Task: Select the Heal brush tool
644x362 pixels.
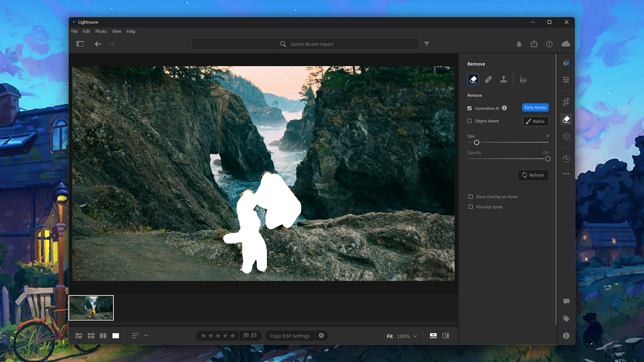Action: (488, 79)
